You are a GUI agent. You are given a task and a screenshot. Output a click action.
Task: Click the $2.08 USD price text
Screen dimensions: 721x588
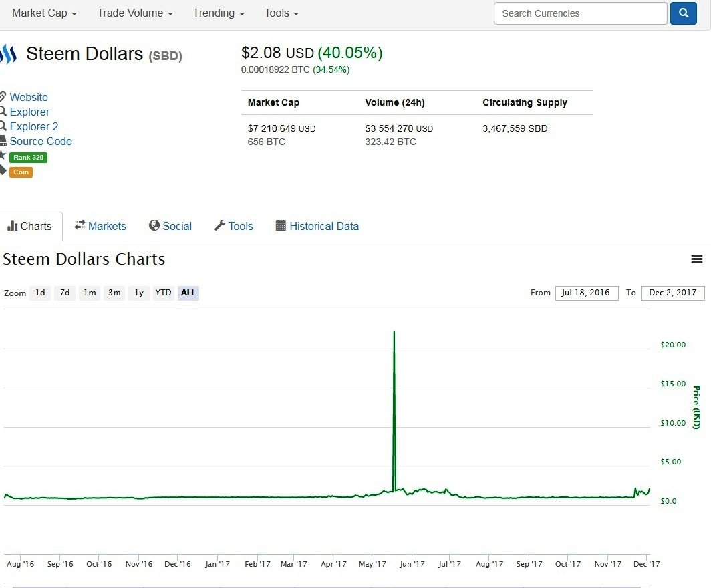coord(277,53)
